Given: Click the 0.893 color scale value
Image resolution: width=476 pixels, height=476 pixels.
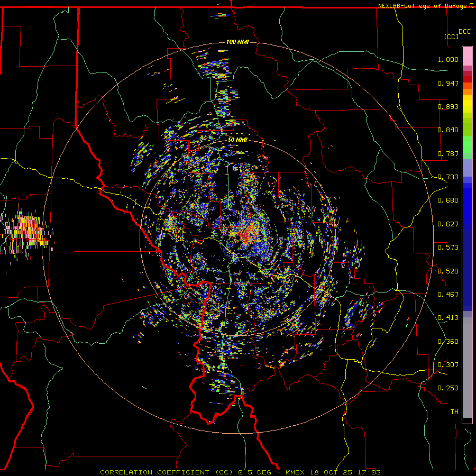Looking at the screenshot, I should (x=448, y=106).
